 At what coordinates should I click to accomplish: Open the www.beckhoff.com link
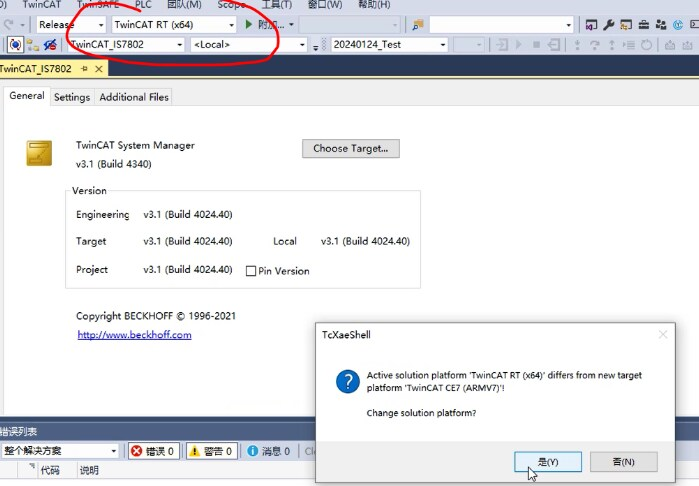[x=134, y=335]
